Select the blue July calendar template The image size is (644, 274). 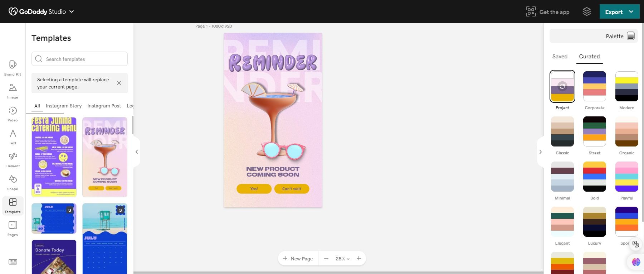coord(54,218)
